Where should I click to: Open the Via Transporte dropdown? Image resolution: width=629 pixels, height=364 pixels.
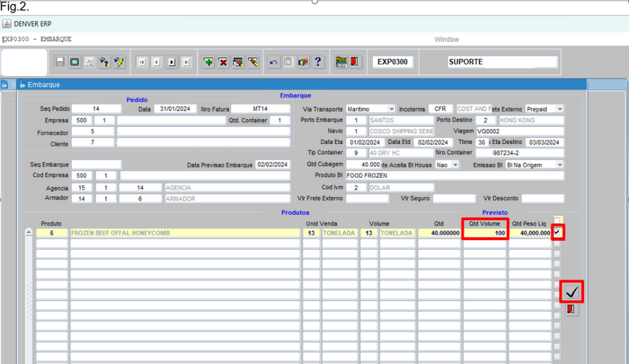coord(391,109)
